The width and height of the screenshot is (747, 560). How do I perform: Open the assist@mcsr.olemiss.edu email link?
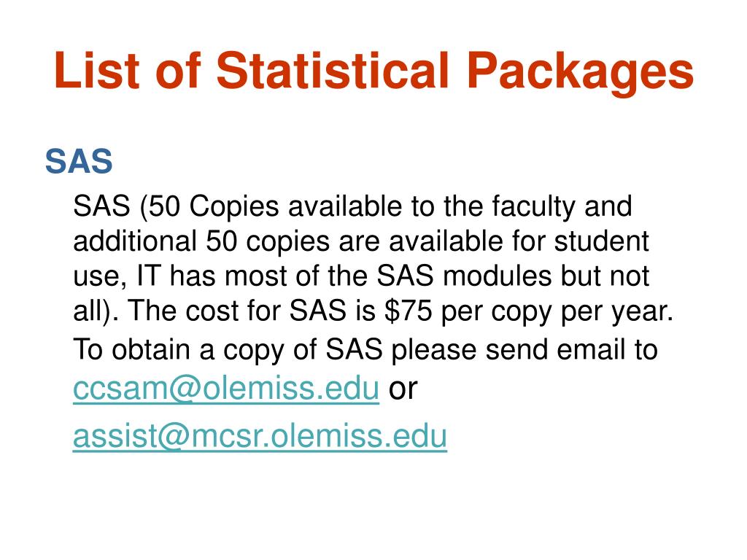click(260, 436)
